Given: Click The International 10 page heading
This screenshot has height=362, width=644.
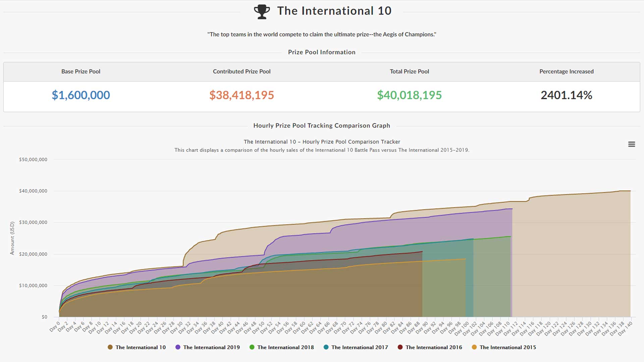Looking at the screenshot, I should 334,11.
